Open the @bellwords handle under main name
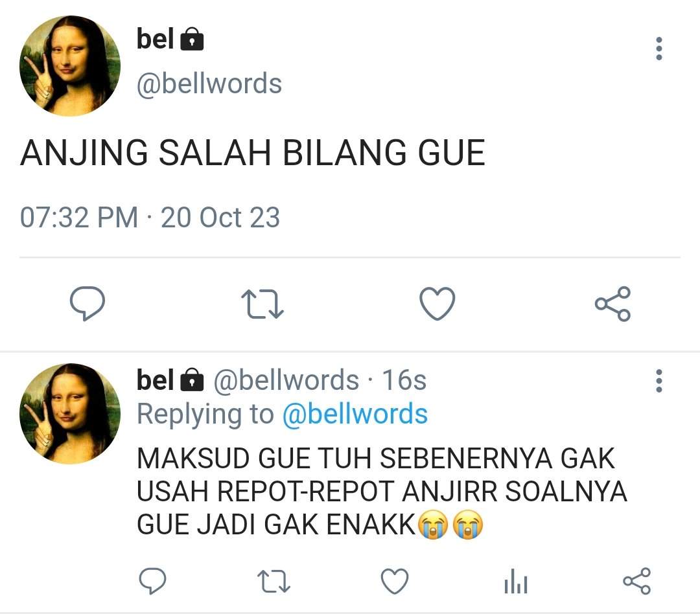 click(209, 84)
